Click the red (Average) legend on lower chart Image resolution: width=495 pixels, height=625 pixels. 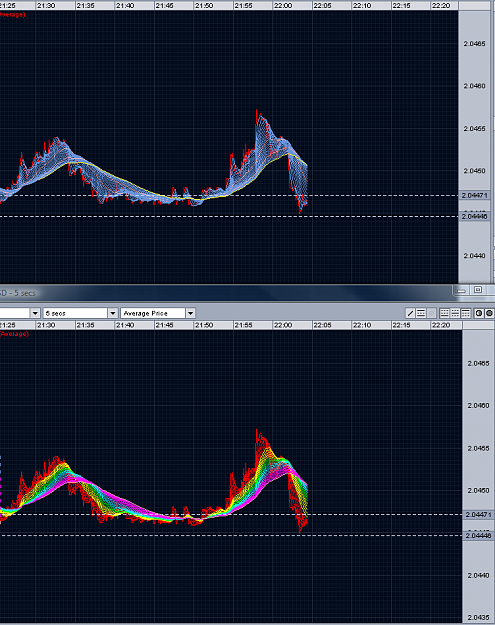tap(14, 334)
